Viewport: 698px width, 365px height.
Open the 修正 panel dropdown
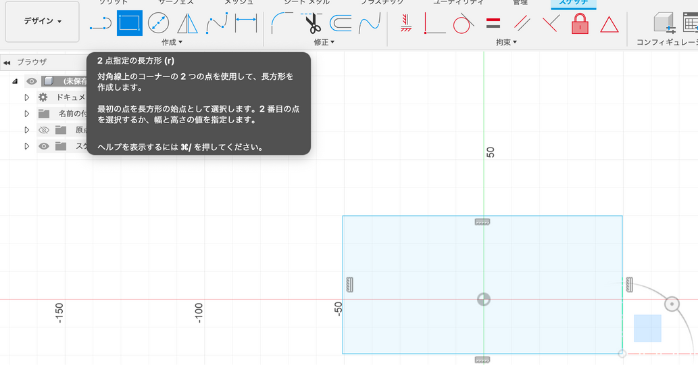coord(324,42)
